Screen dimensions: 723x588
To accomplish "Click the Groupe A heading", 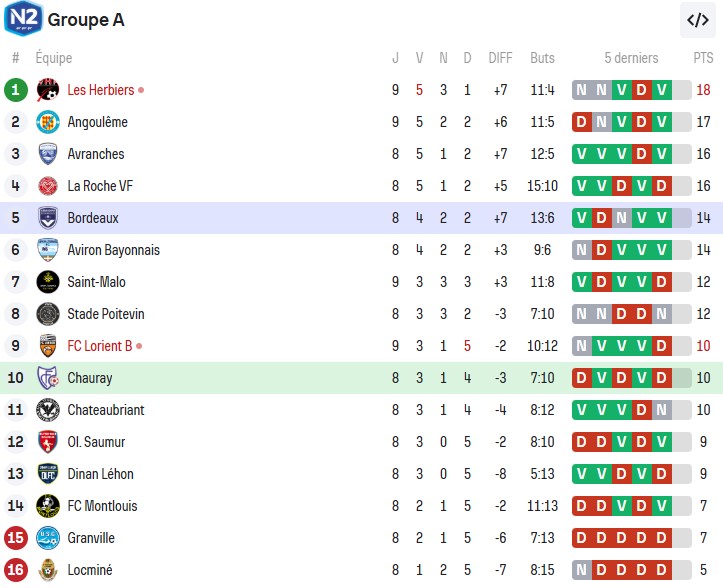I will (x=87, y=19).
